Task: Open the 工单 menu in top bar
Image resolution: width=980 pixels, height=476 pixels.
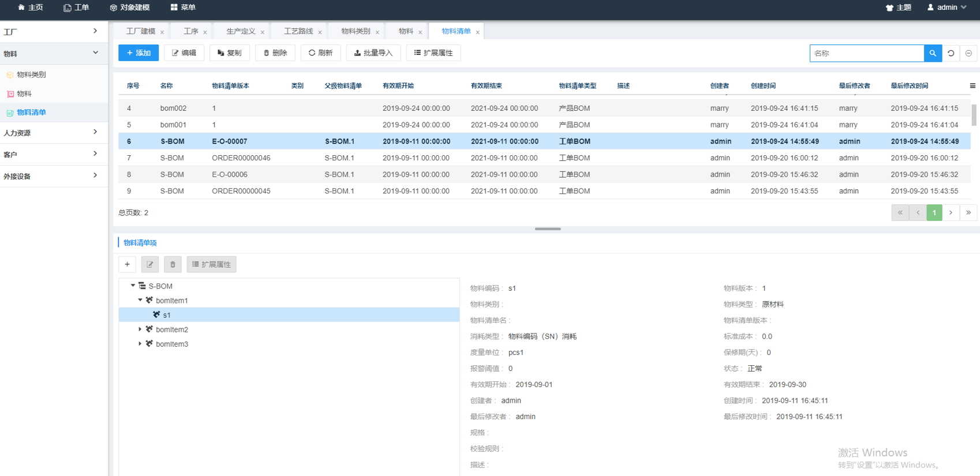Action: pyautogui.click(x=76, y=8)
